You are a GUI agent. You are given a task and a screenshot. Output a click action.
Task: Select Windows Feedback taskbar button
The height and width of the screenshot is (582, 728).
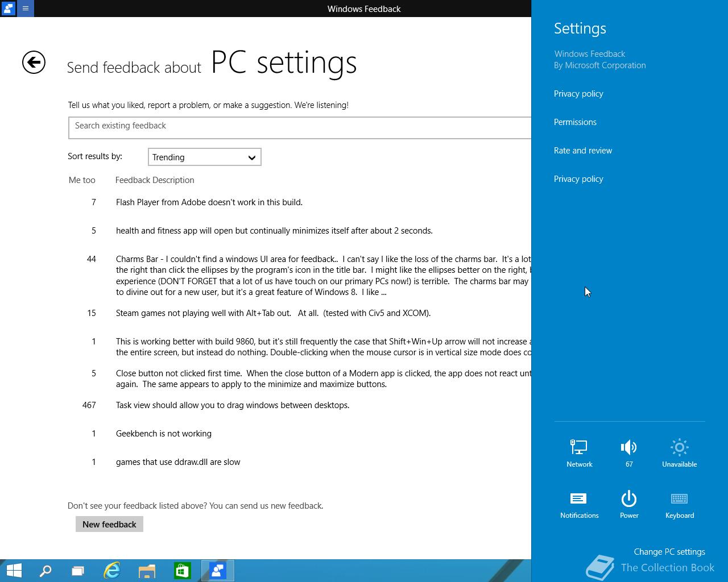217,571
